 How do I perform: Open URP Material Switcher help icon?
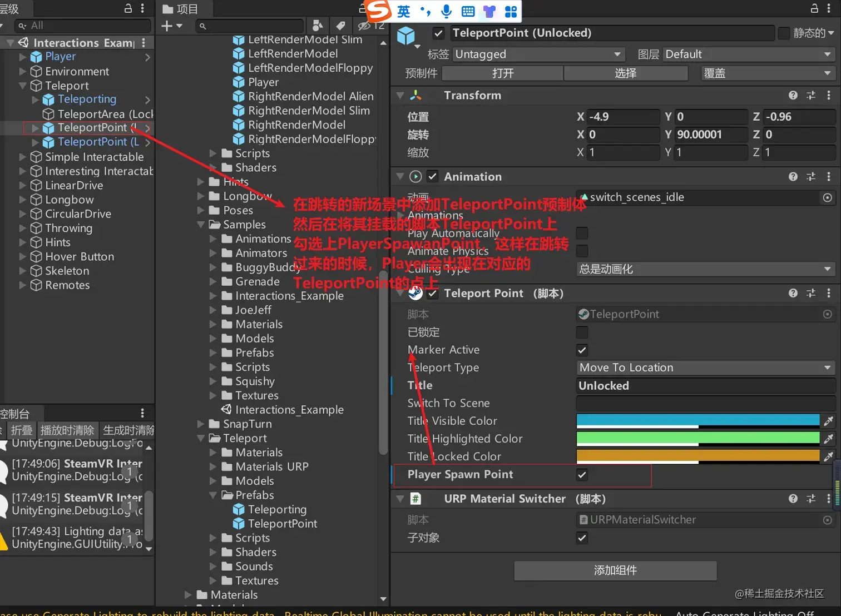(793, 499)
